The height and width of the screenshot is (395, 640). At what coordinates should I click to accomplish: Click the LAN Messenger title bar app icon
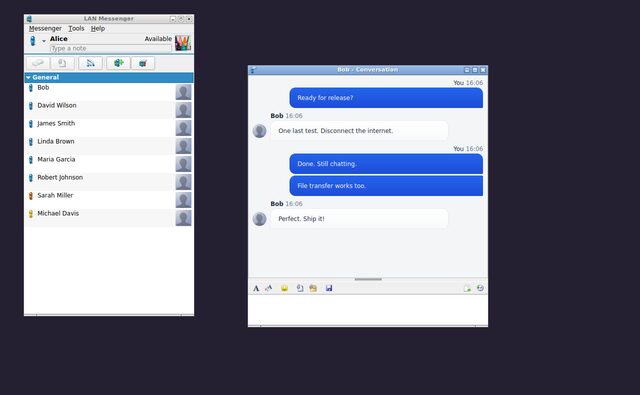click(x=29, y=19)
